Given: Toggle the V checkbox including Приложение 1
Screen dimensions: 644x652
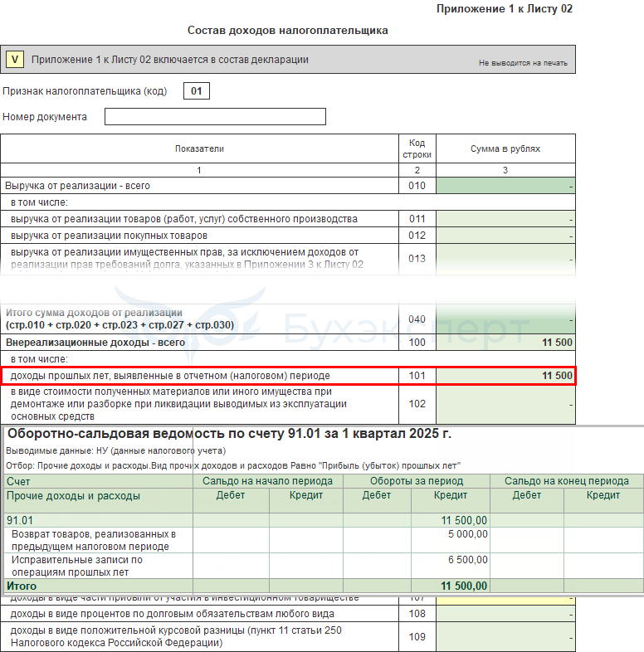Looking at the screenshot, I should click(x=15, y=60).
